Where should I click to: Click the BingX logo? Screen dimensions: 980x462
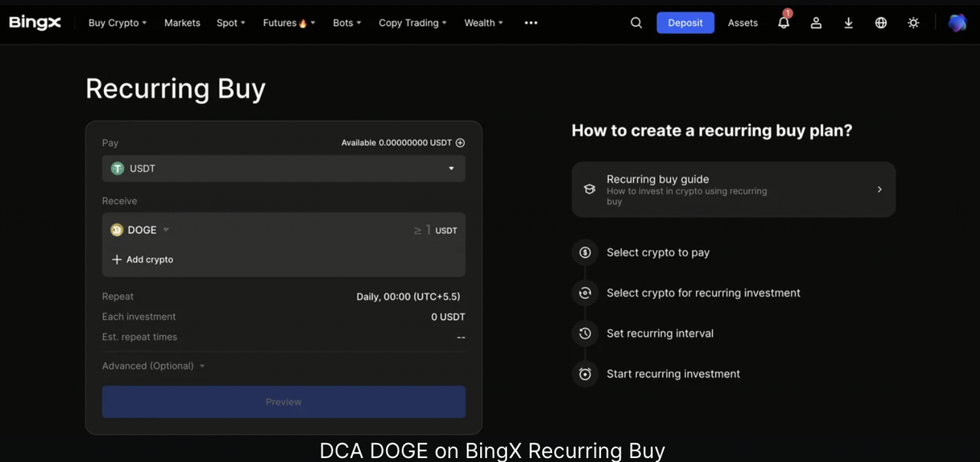click(x=35, y=23)
